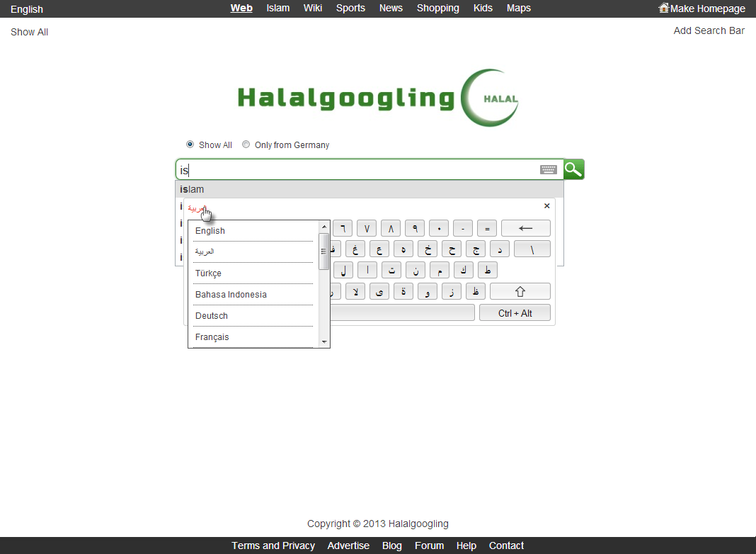Go to the News tab
The image size is (756, 554).
[x=391, y=9]
